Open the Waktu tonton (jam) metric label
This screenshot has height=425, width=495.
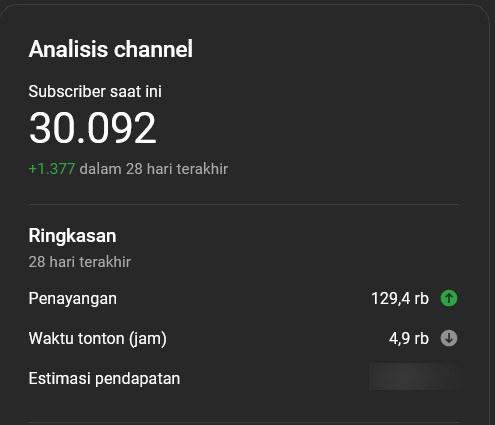(98, 338)
